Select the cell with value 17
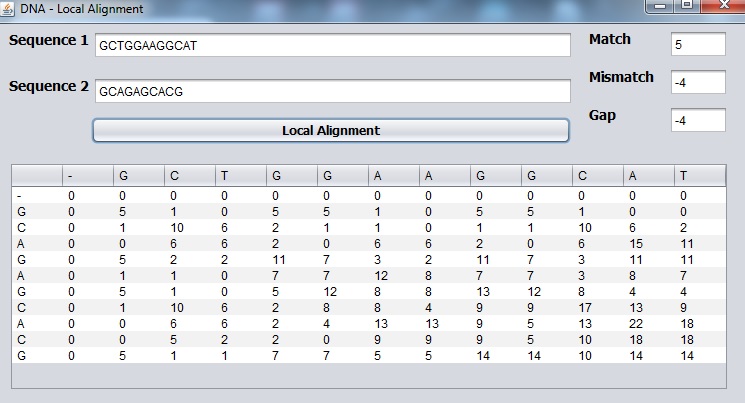Image resolution: width=745 pixels, height=403 pixels. [598, 307]
